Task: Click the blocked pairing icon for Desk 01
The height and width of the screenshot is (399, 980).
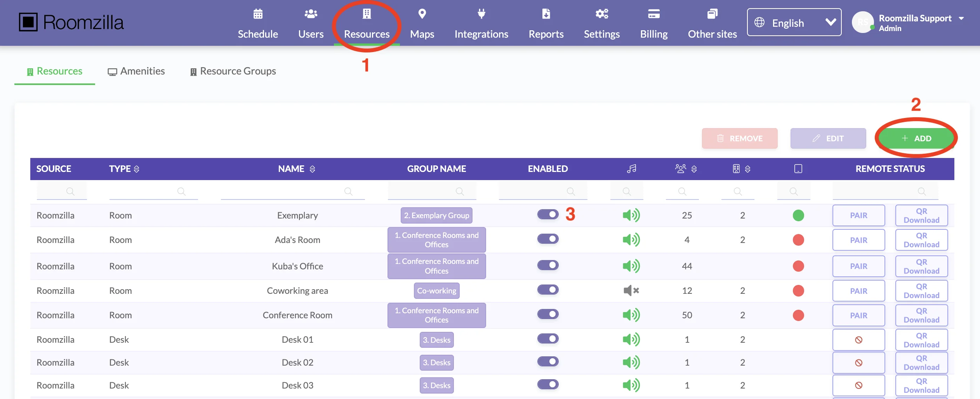Action: coord(858,340)
